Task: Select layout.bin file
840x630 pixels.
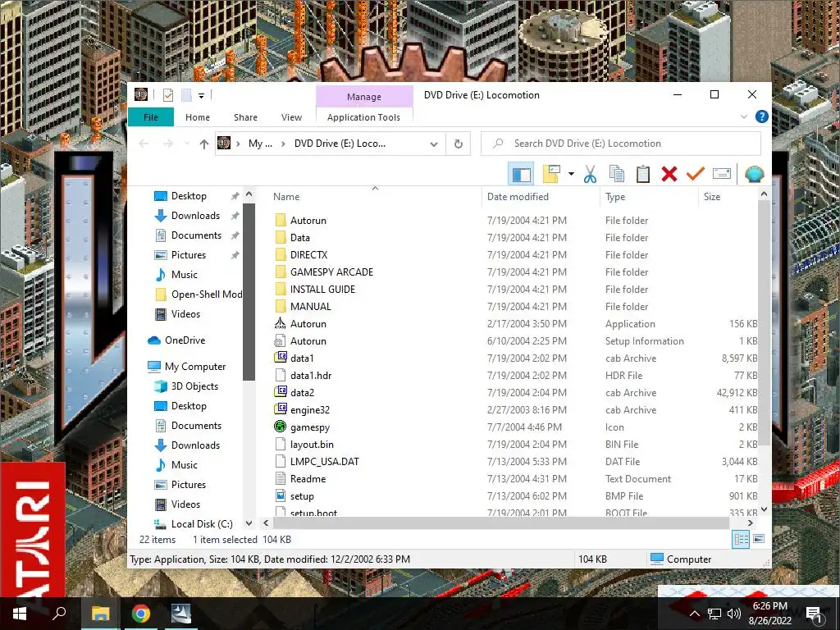Action: tap(312, 444)
